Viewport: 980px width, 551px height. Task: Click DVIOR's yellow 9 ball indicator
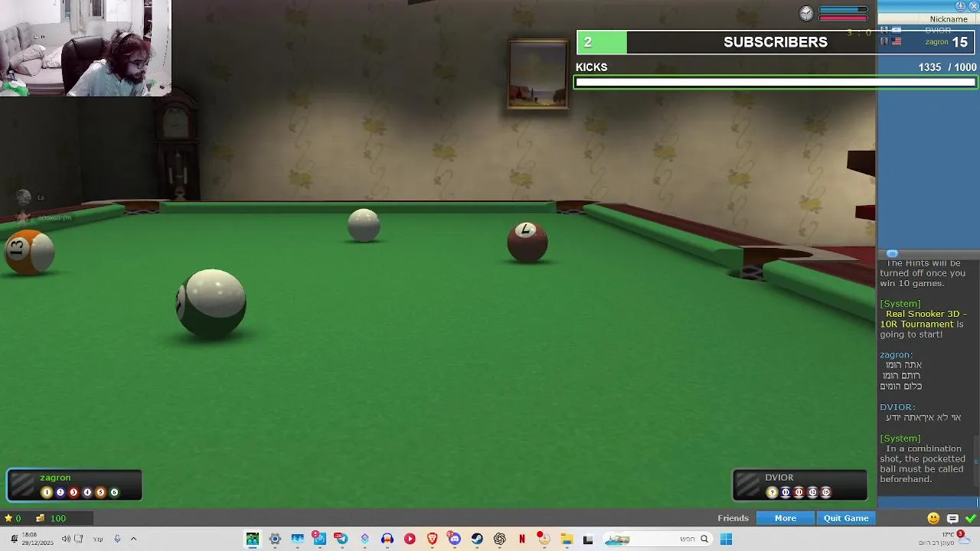tap(772, 492)
